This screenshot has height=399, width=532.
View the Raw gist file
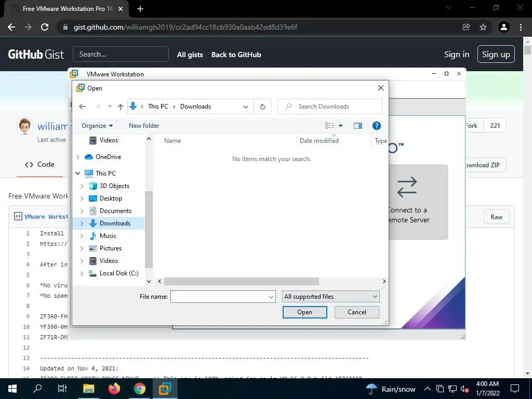tap(496, 217)
